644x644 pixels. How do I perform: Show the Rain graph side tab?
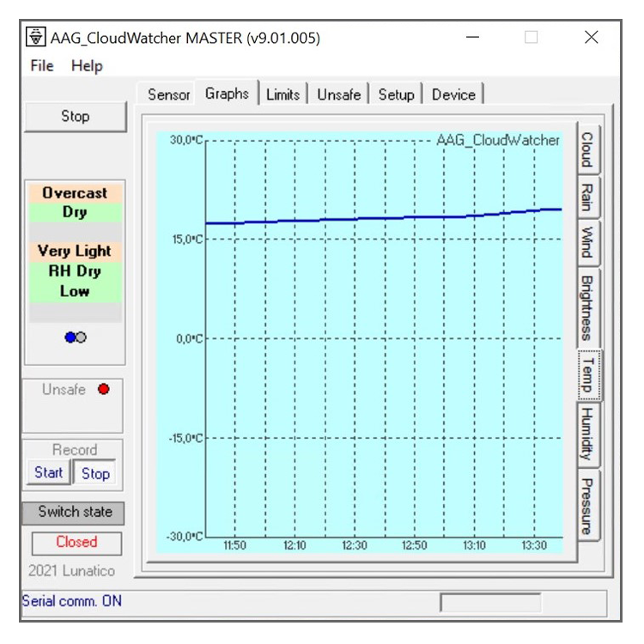(587, 197)
